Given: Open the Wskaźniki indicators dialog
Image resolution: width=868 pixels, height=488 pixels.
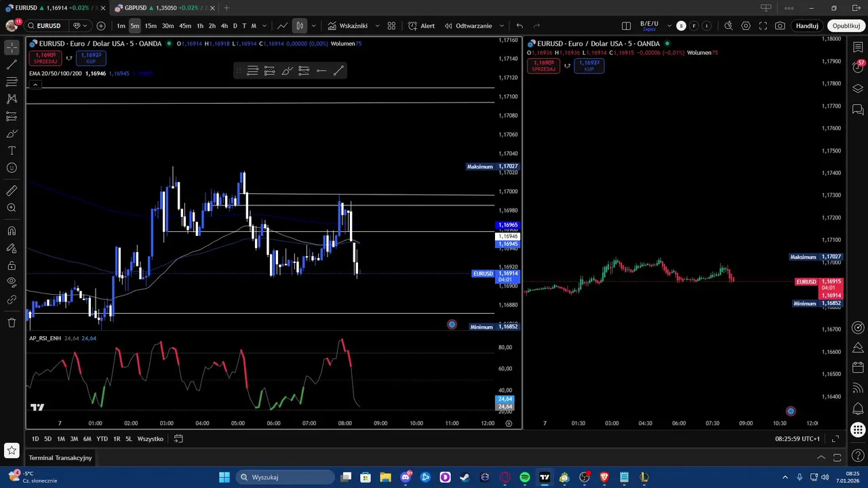Looking at the screenshot, I should tap(347, 26).
